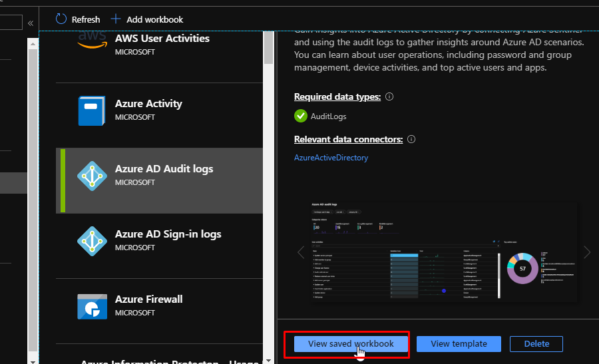Click the Azure AD Audit logs icon
Screen dimensions: 599x364
tap(92, 176)
